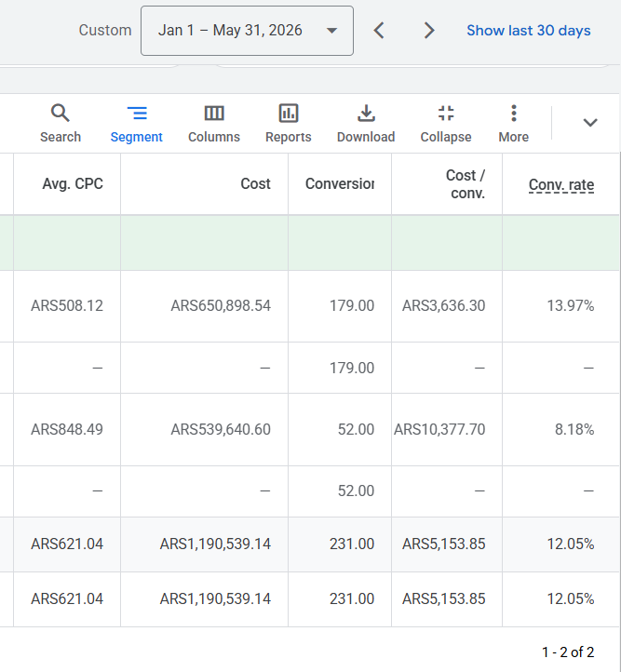The width and height of the screenshot is (621, 672).
Task: Sort by Cost / conv. column
Action: click(x=466, y=184)
